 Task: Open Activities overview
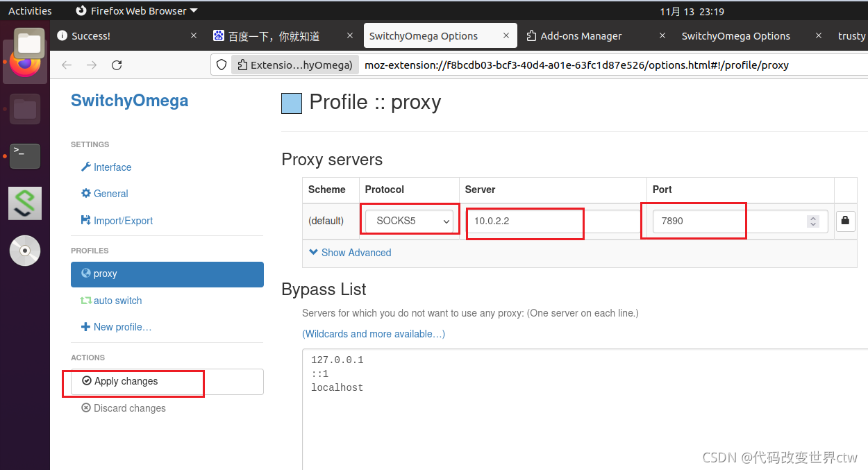(x=30, y=11)
